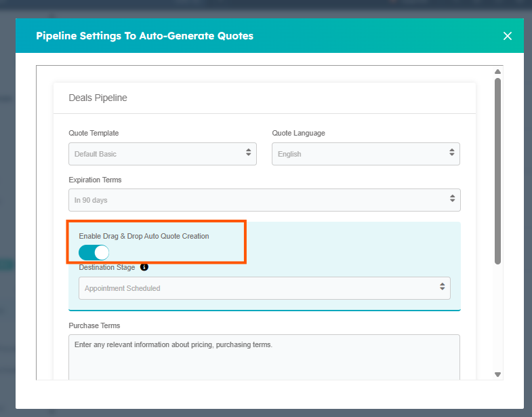Expand the In 90 days expiration dropdown
532x417 pixels.
(258, 200)
